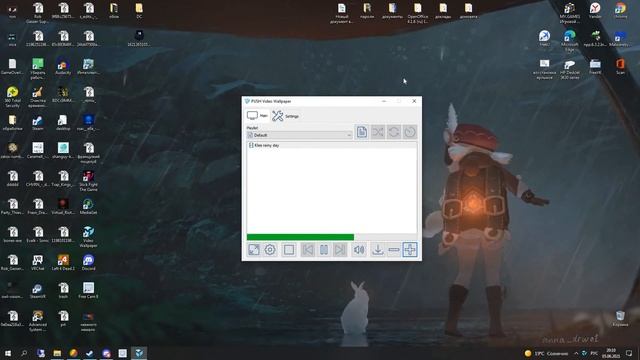Select the VRChat desktop shortcut

point(38,262)
